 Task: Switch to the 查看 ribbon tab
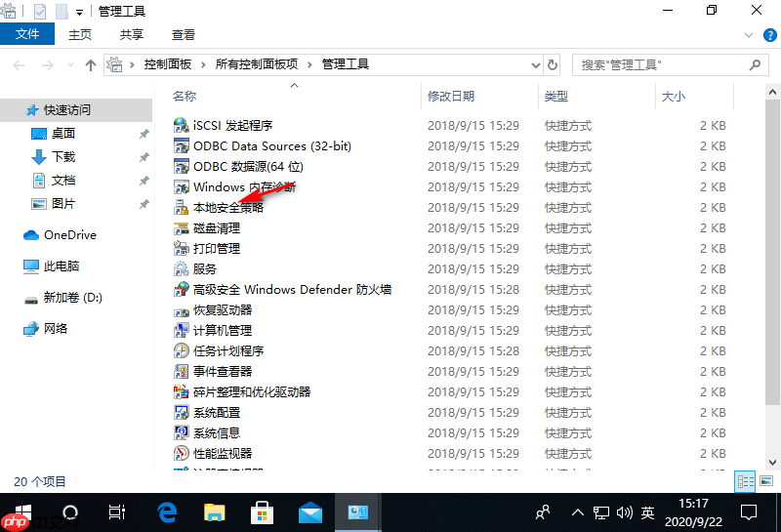pos(184,34)
